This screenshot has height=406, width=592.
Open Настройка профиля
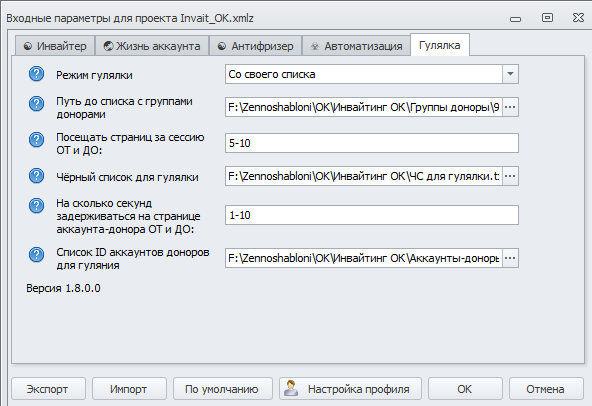(350, 389)
